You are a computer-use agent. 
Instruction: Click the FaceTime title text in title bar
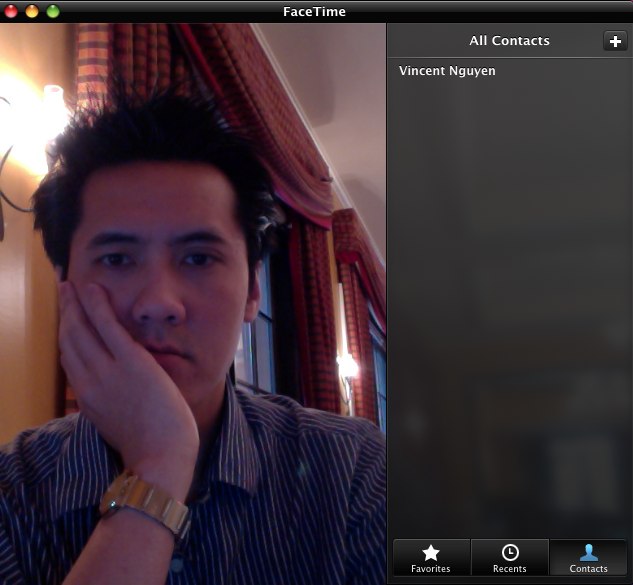(315, 12)
